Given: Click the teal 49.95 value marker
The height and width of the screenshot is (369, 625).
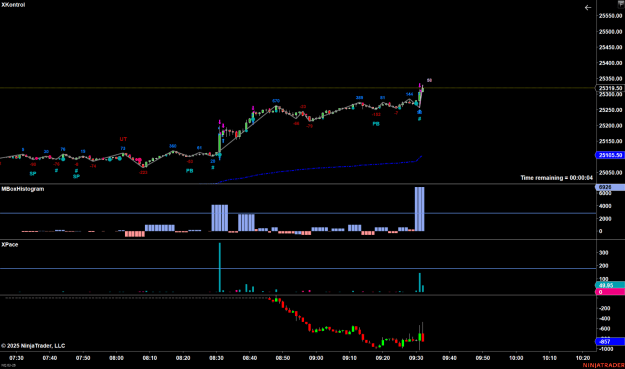Looking at the screenshot, I should [610, 285].
